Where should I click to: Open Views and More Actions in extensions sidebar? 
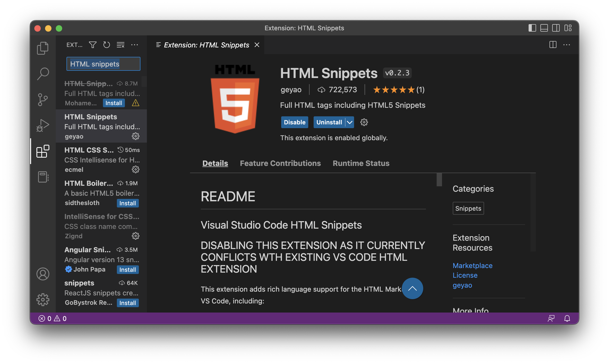pos(135,45)
